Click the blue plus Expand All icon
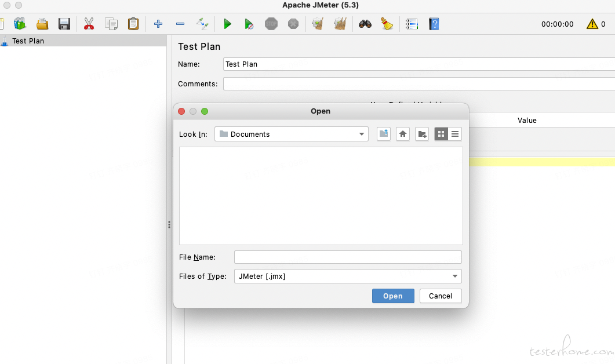The image size is (615, 364). point(158,24)
